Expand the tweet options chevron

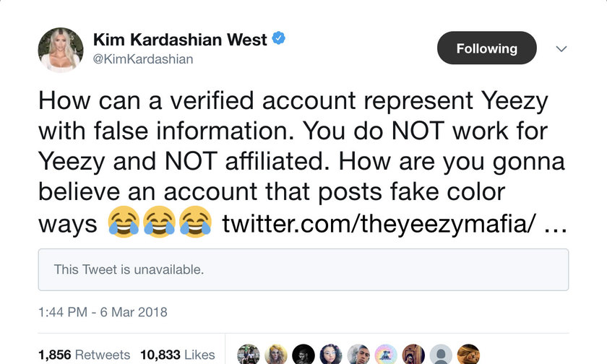point(560,48)
